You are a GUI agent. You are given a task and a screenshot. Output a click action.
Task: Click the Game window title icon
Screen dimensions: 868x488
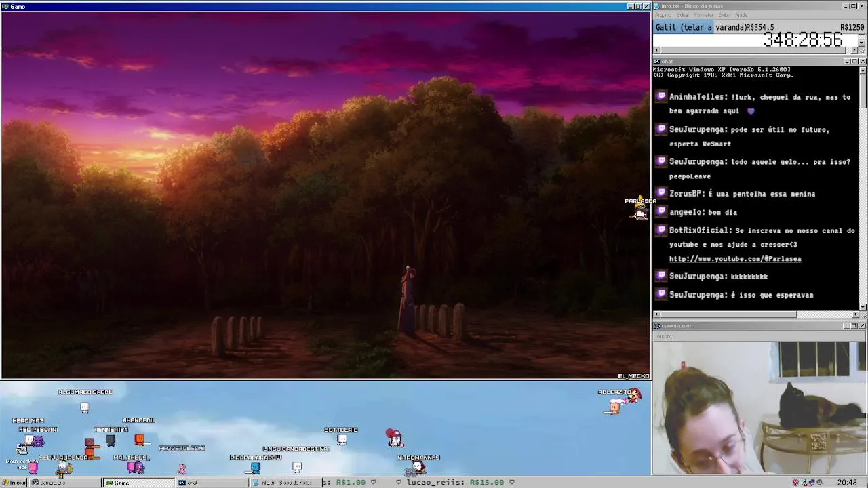5,6
